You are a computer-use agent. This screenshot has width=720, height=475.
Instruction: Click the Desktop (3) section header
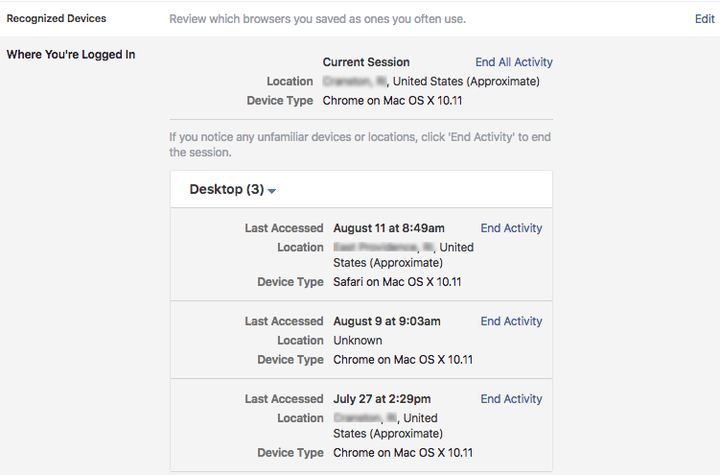(x=226, y=189)
